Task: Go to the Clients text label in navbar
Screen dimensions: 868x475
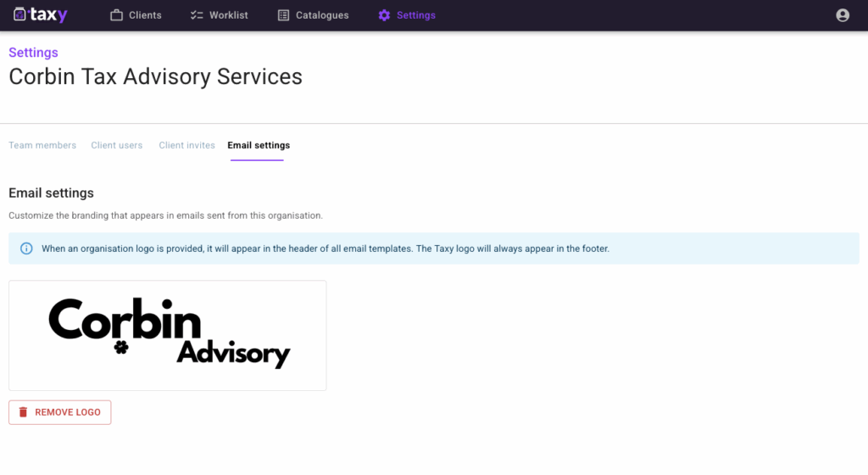Action: coord(145,15)
